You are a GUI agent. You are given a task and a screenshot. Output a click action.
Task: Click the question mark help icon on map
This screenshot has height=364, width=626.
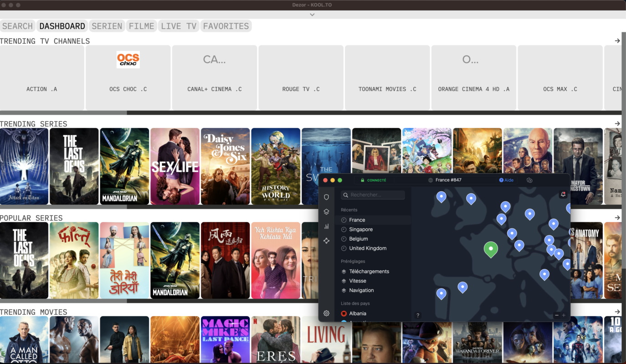pyautogui.click(x=418, y=315)
